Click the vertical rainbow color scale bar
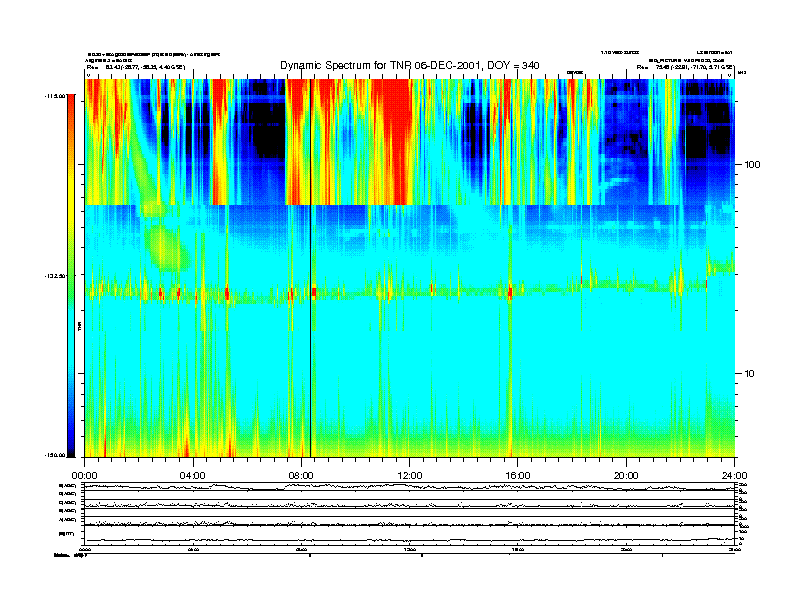The image size is (792, 612). point(71,276)
